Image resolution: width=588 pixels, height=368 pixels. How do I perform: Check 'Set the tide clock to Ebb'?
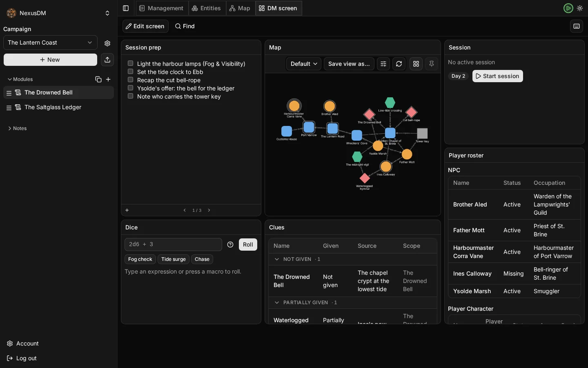tap(131, 72)
